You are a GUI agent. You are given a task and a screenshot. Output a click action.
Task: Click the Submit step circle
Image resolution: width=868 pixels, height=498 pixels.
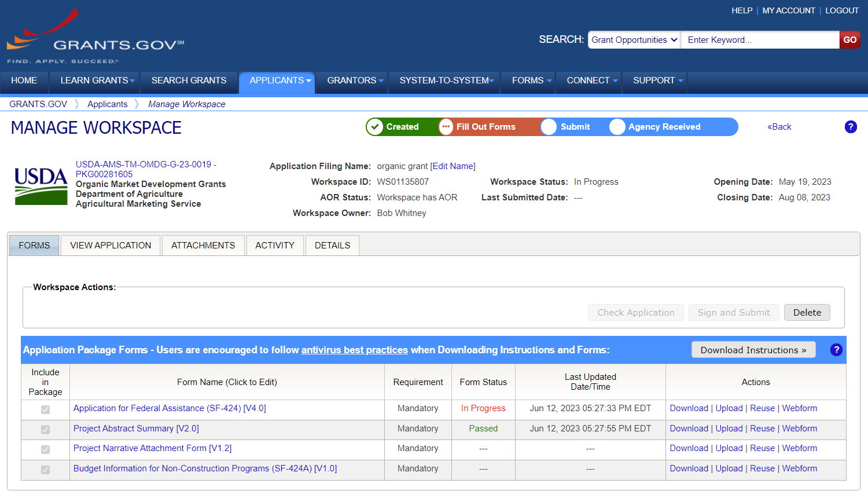tap(549, 127)
